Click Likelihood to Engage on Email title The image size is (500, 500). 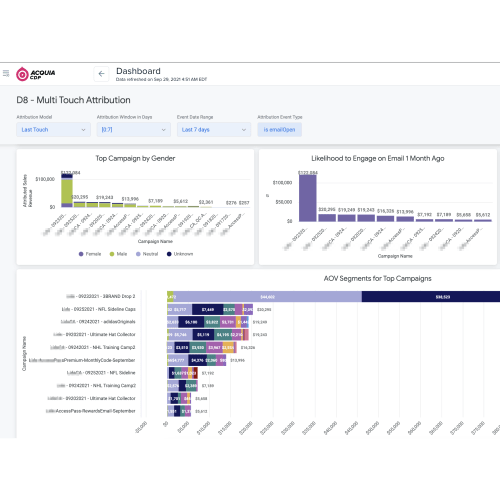[x=378, y=158]
